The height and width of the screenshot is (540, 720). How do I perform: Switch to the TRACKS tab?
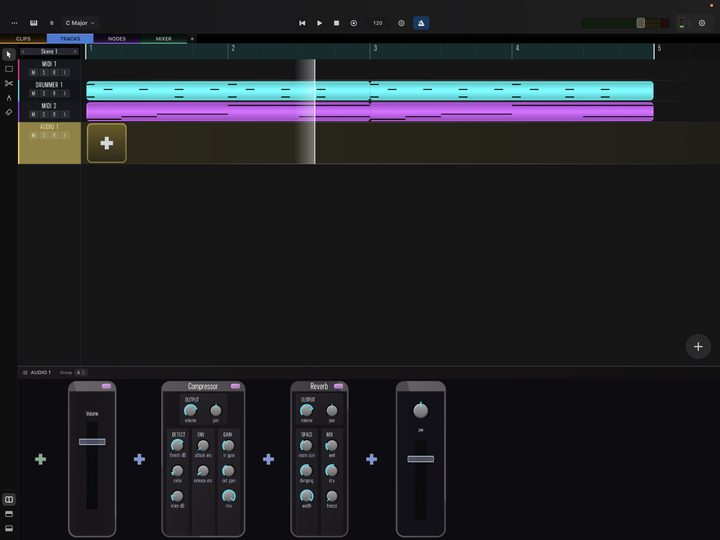(70, 39)
